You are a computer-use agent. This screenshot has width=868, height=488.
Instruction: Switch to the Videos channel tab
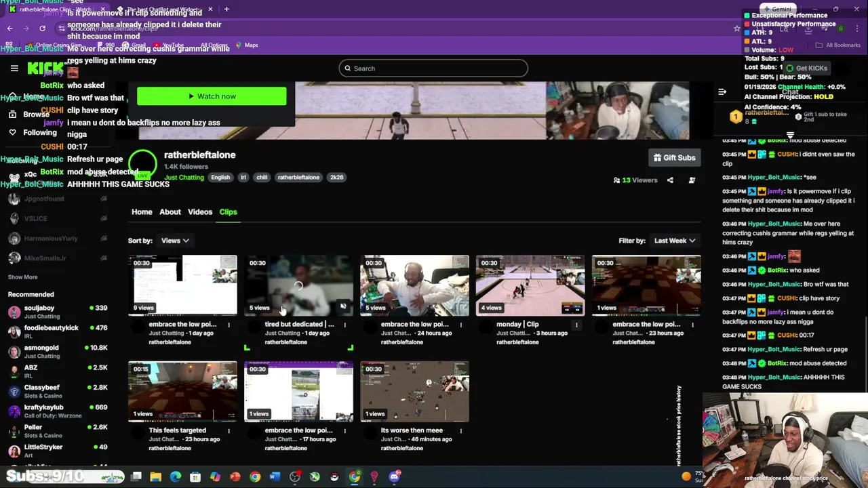coord(200,212)
